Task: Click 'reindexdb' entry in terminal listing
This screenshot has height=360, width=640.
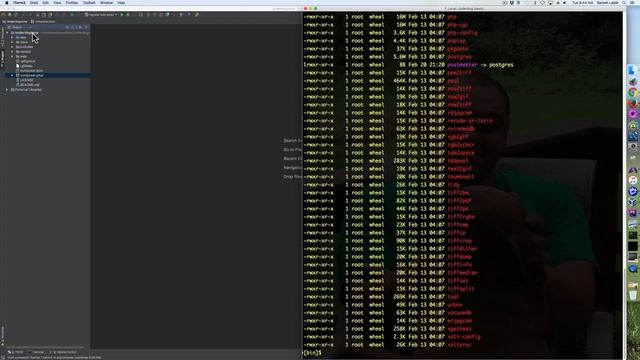Action: point(461,129)
